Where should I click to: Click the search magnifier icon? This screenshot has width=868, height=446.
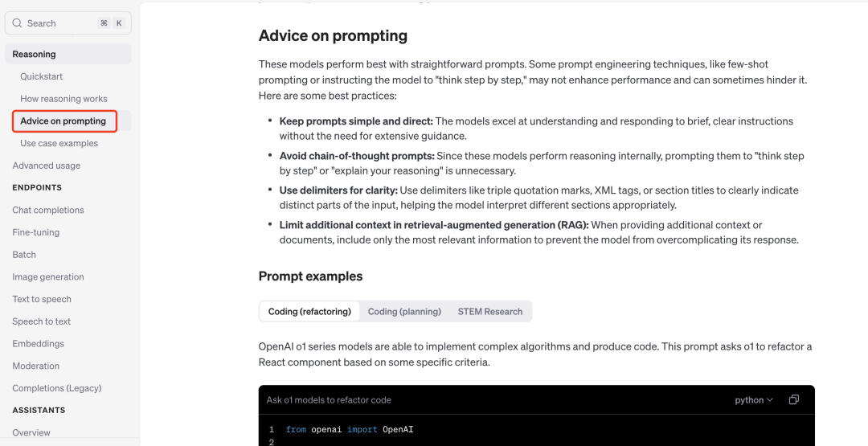pos(17,23)
